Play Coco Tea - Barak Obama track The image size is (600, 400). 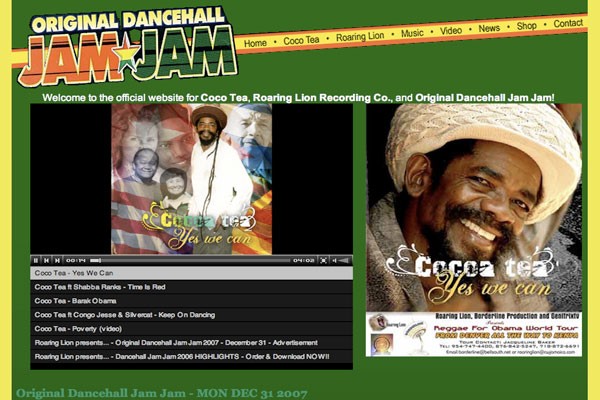pyautogui.click(x=191, y=301)
